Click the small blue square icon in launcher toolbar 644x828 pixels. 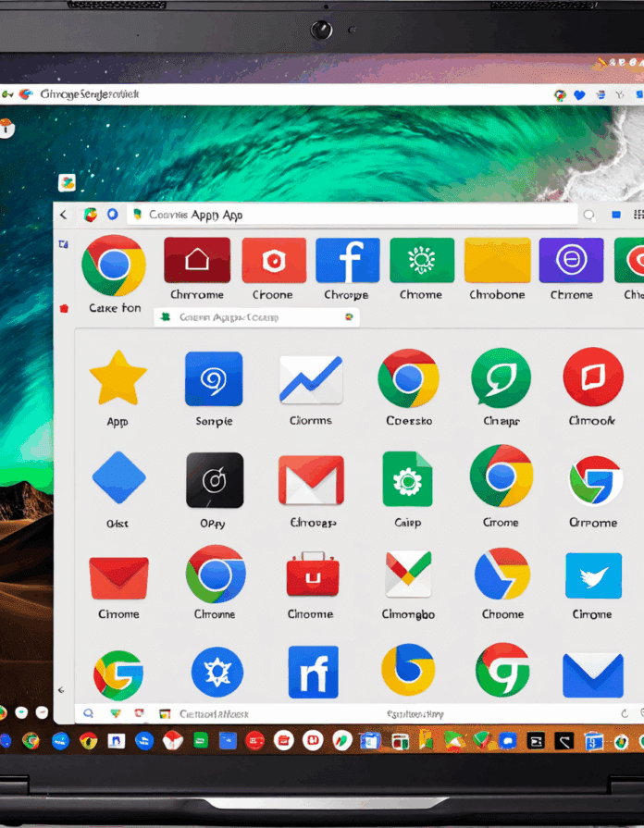[616, 215]
